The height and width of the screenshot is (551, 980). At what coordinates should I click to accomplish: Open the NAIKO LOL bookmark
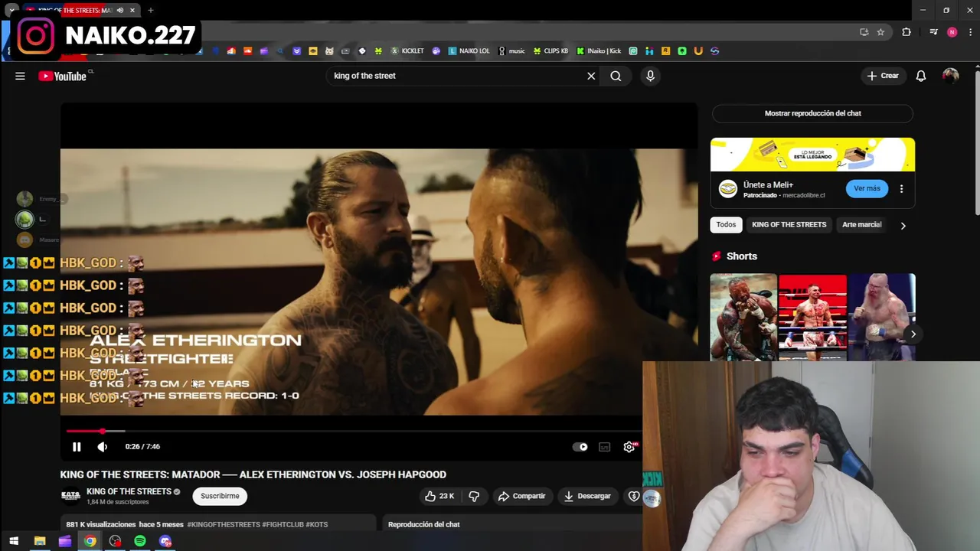coord(469,51)
